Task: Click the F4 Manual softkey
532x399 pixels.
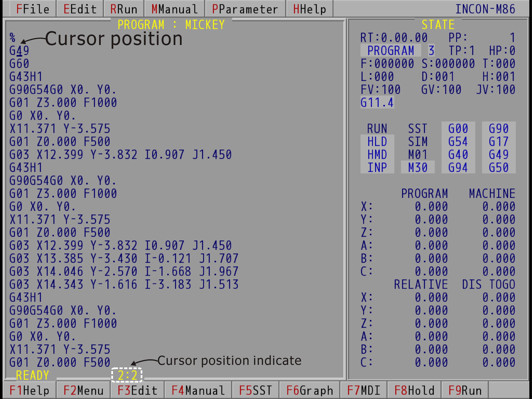Action: coord(198,390)
